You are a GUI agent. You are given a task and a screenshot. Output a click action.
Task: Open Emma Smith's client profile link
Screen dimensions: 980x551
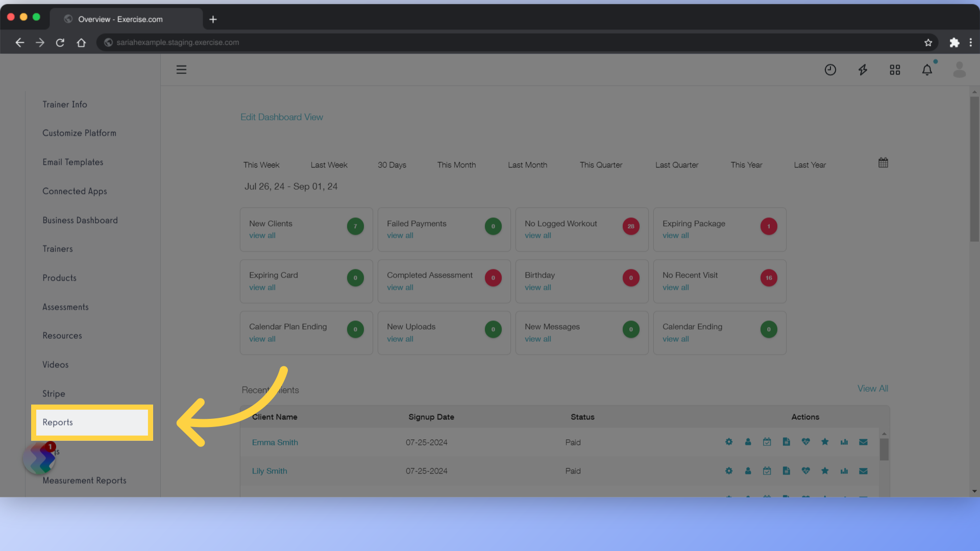click(275, 442)
